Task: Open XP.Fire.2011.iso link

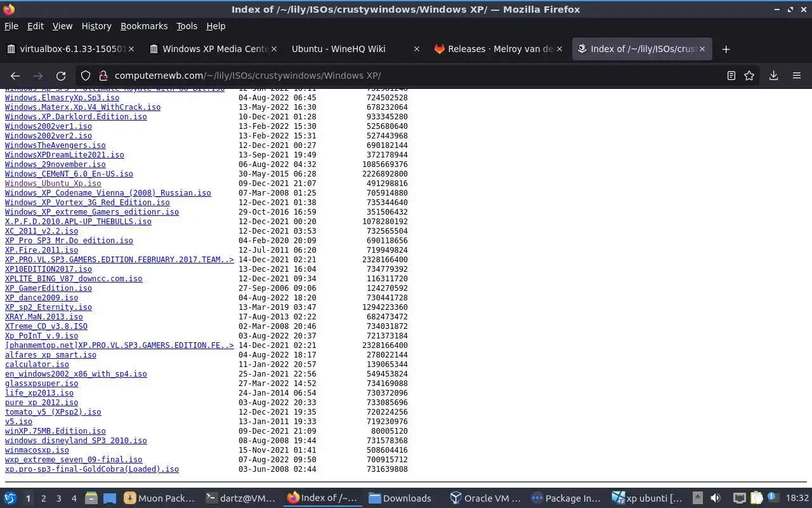Action: 41,250
